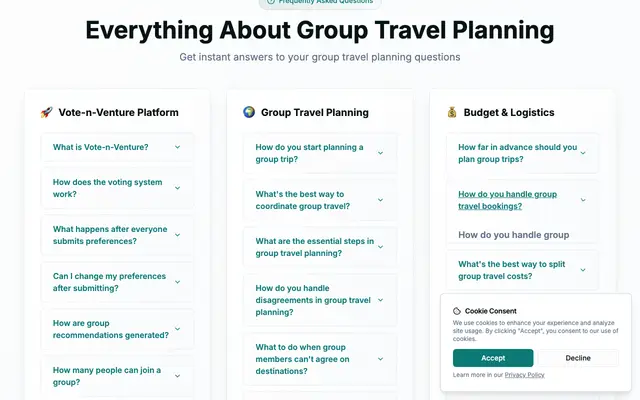Open chevron for 'How do you start planning a group trip?'

(380, 153)
